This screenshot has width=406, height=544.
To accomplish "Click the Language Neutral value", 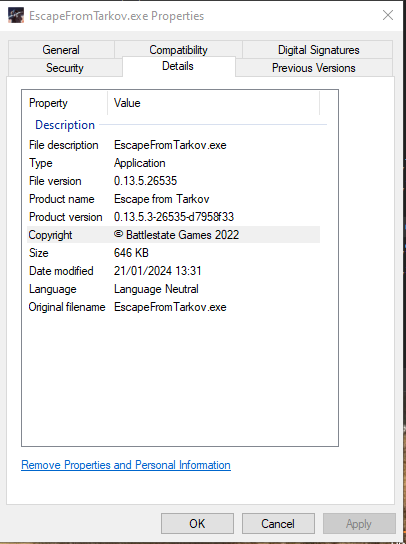I will (x=156, y=289).
